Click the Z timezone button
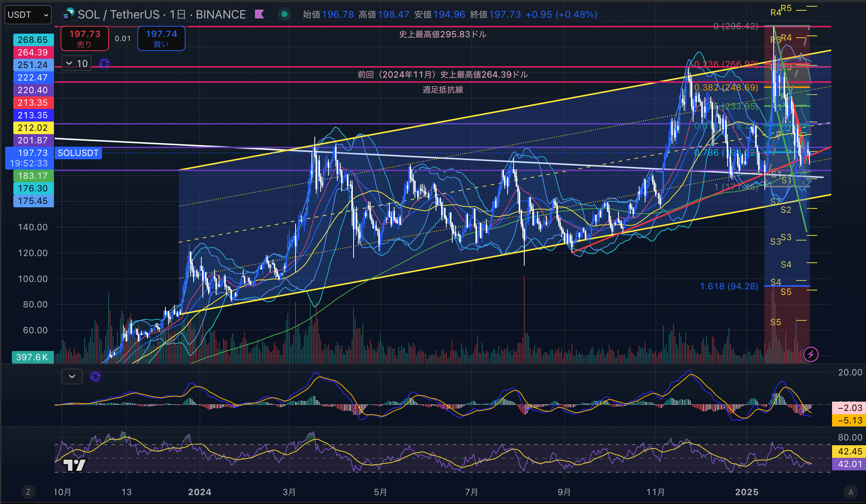Screen dimensions: 866x504 28,492
